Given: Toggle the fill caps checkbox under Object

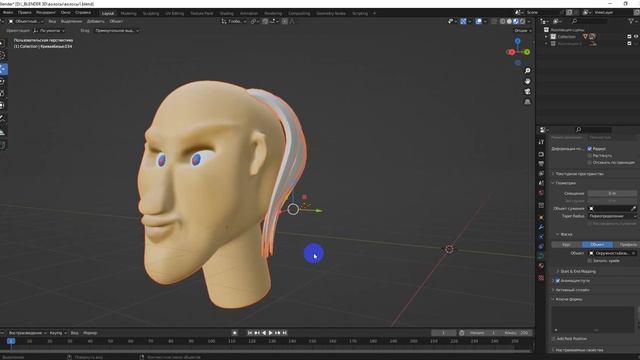Looking at the screenshot, I should 589,260.
